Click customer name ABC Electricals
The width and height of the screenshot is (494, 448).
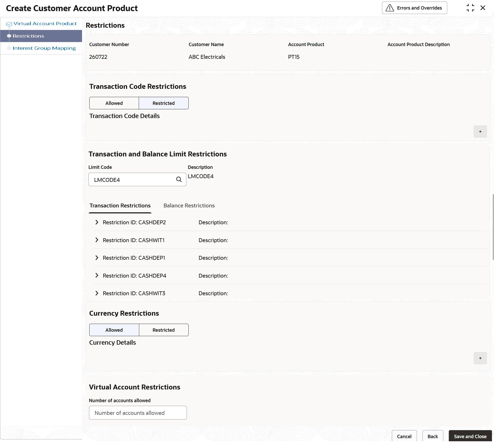click(207, 57)
